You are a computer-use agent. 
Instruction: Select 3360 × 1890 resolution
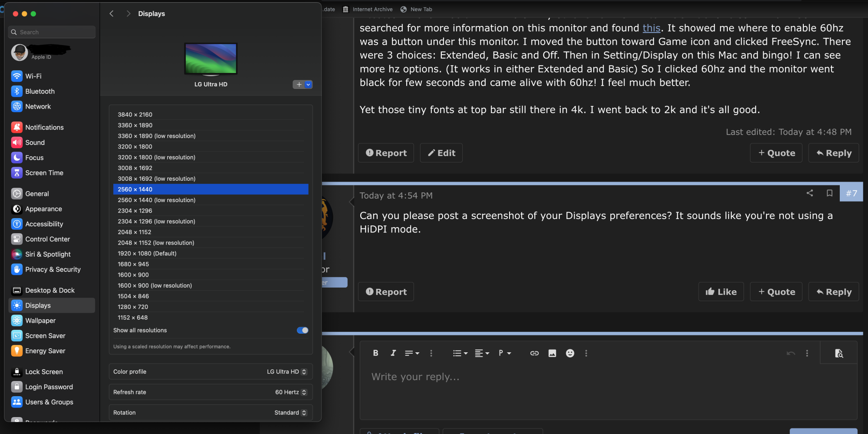[211, 125]
